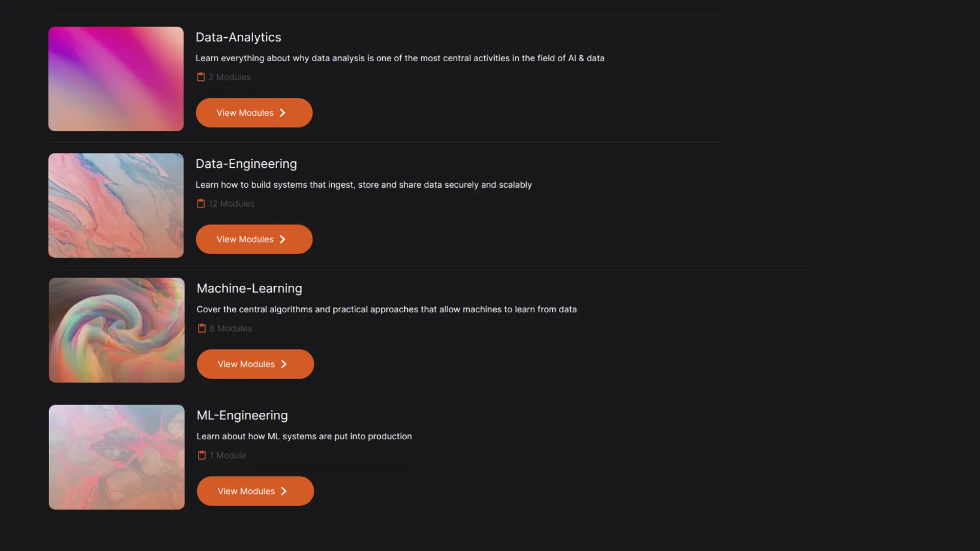Select the ML-Engineering course thumbnail
The height and width of the screenshot is (551, 980).
[116, 457]
